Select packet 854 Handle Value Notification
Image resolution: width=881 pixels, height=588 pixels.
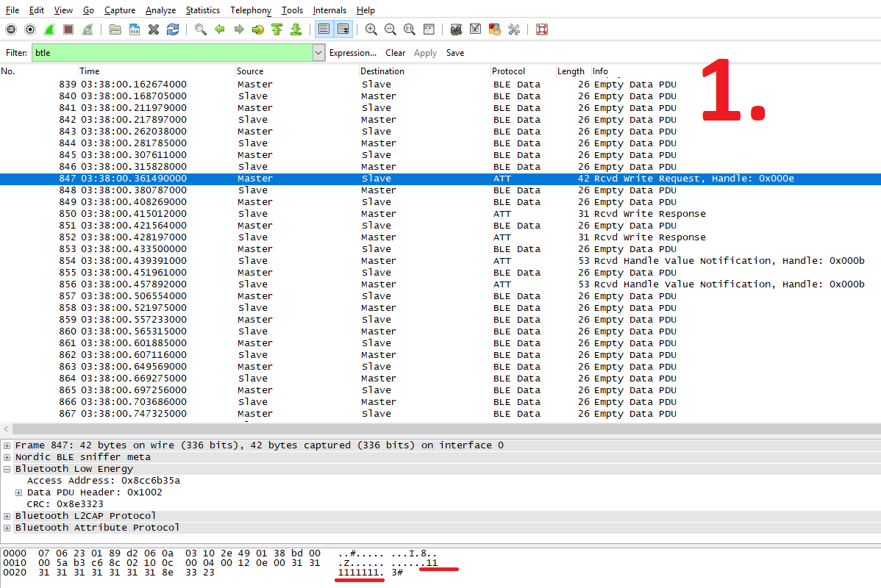[x=440, y=261]
